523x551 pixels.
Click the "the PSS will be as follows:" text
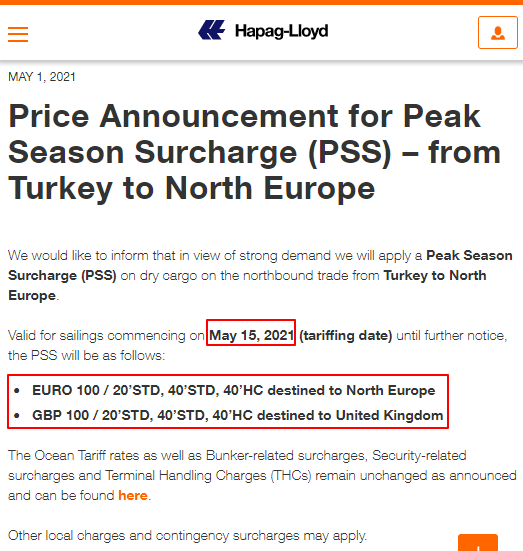86,356
